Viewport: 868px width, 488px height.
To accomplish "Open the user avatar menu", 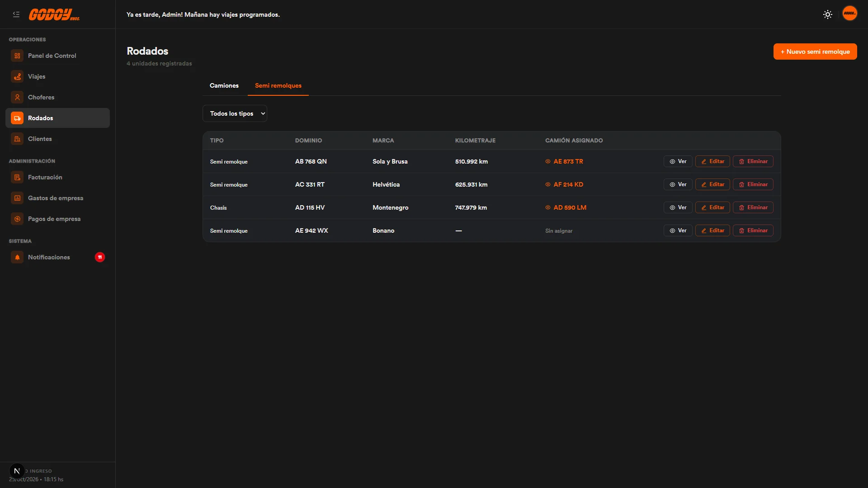I will [850, 14].
